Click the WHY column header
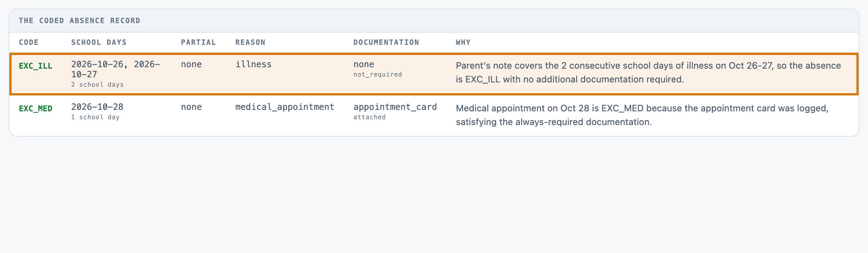 coord(463,42)
